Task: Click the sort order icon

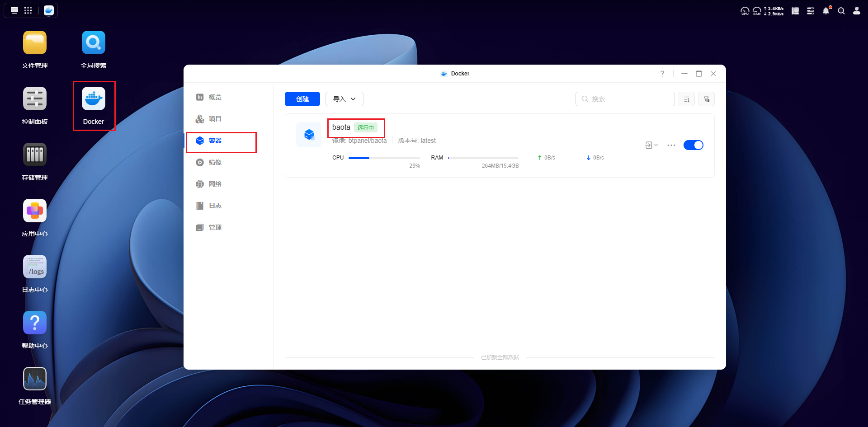Action: 687,99
